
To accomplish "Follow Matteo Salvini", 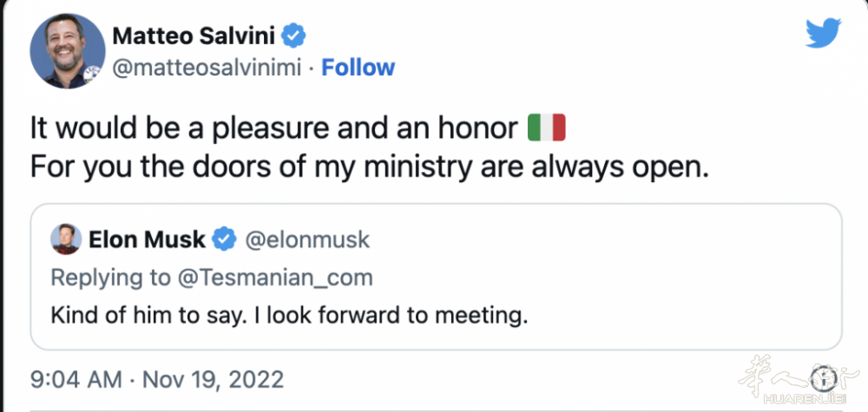I will (358, 68).
